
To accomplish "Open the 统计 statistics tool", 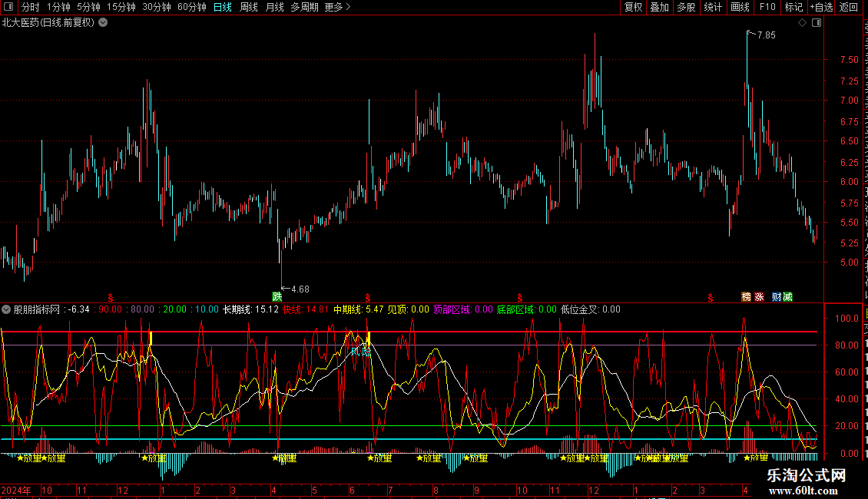I will pos(713,7).
